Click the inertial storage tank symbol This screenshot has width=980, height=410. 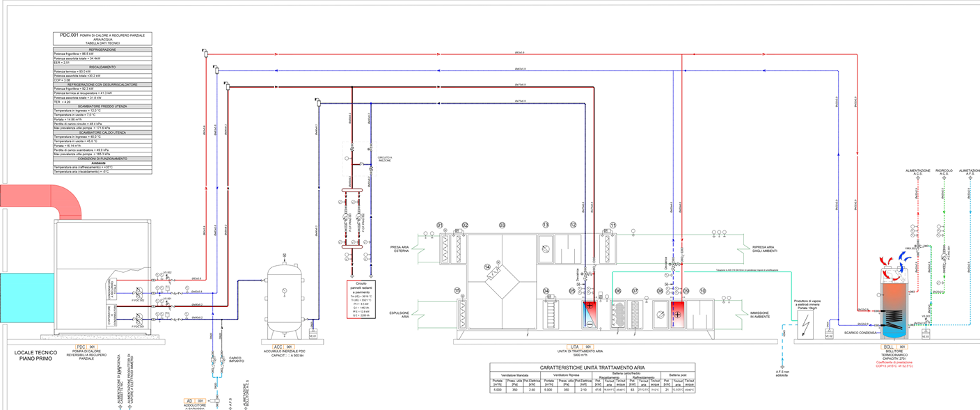click(285, 297)
